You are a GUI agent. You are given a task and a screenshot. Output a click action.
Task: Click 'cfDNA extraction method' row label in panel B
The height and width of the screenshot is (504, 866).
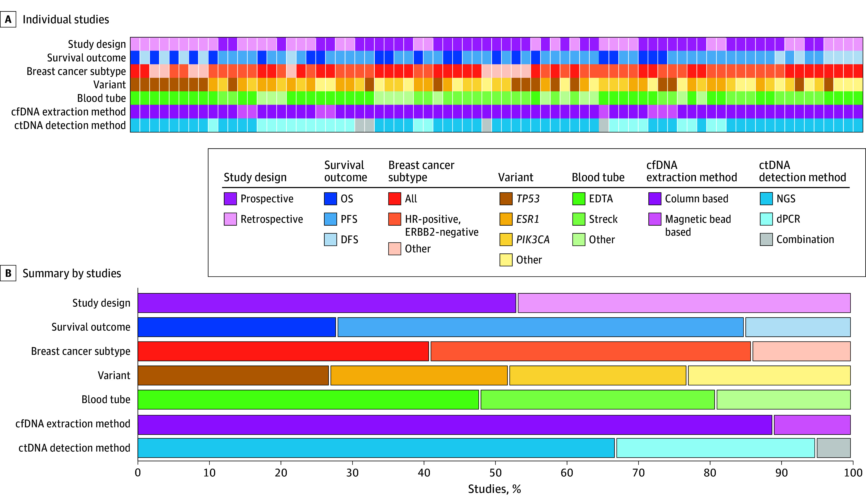click(73, 424)
